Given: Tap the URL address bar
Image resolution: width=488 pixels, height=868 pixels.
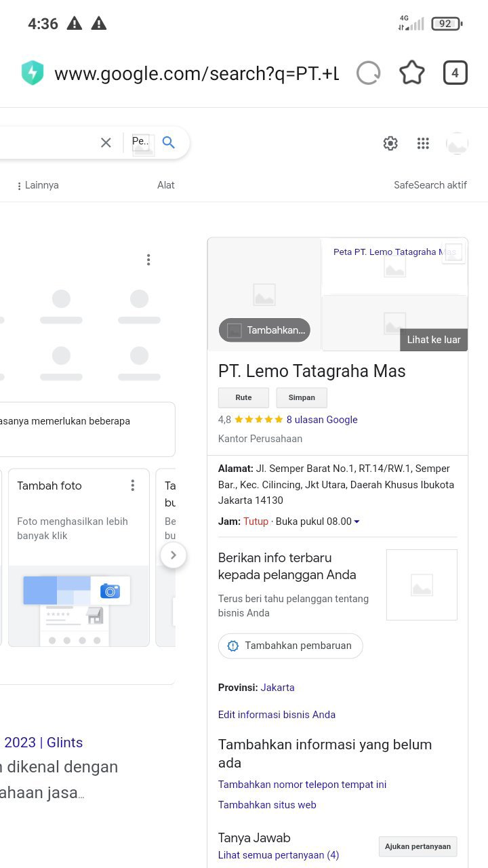Looking at the screenshot, I should pos(197,73).
